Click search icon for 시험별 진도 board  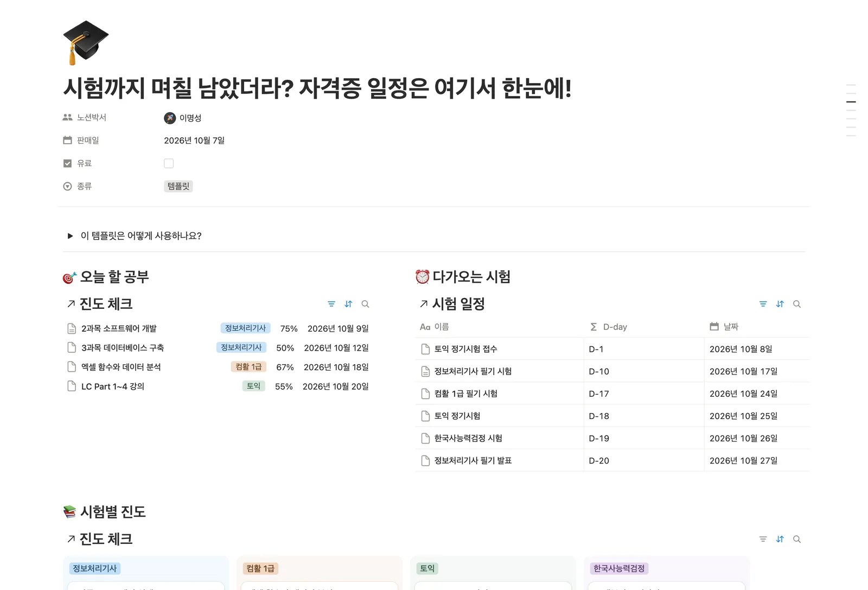pos(796,539)
